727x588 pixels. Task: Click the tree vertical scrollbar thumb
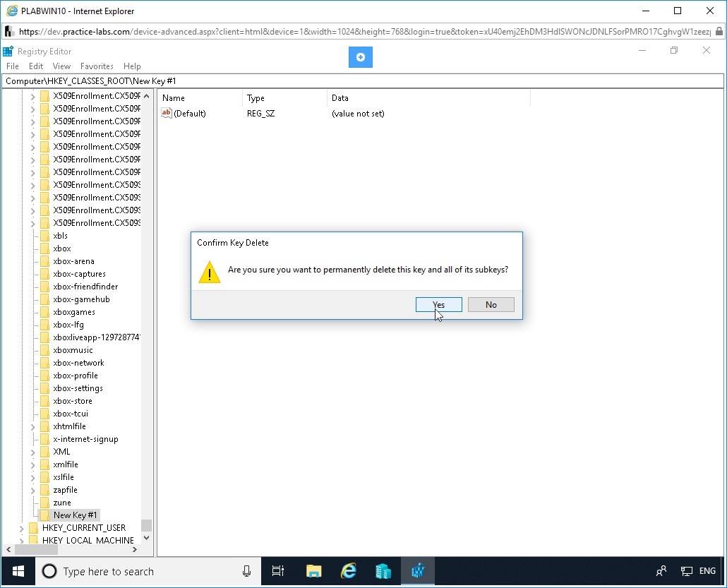(147, 525)
